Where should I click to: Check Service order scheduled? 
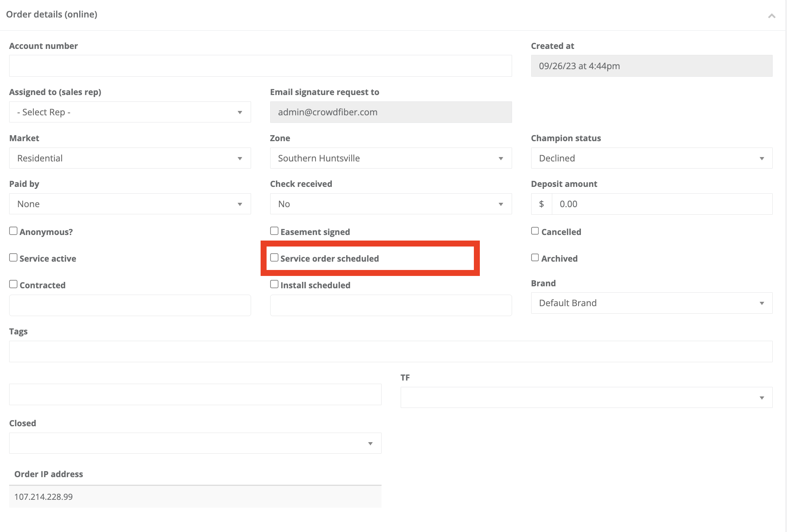(x=274, y=258)
